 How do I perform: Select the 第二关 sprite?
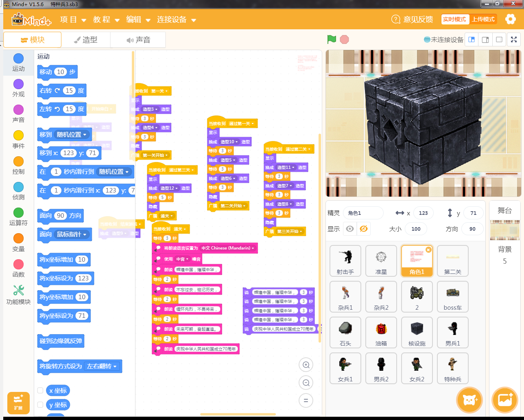453,261
